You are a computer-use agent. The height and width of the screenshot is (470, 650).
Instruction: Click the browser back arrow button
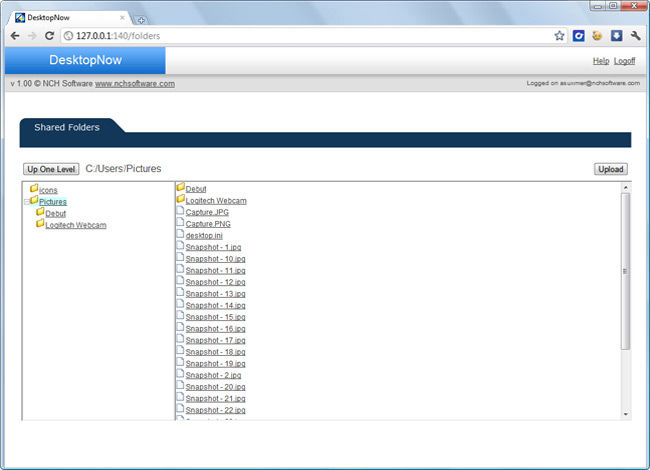[15, 36]
